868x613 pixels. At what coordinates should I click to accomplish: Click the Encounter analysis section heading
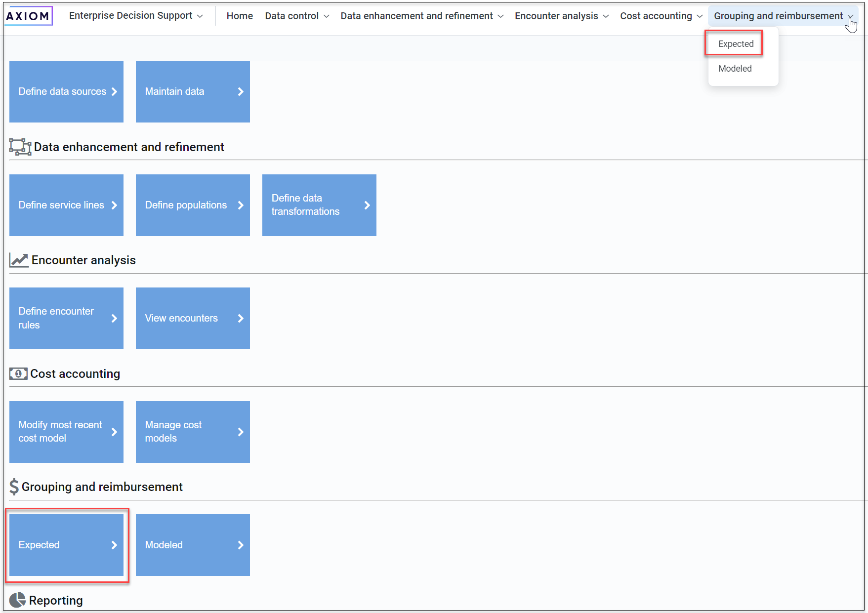[83, 260]
